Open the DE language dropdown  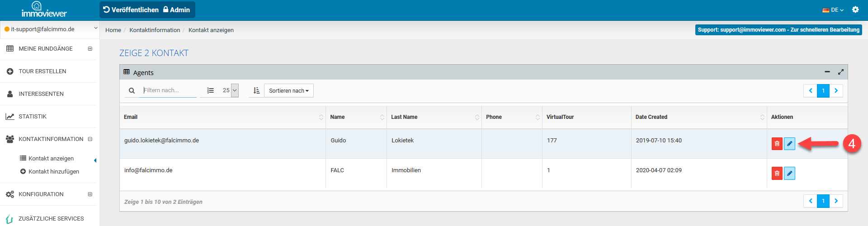pos(833,10)
